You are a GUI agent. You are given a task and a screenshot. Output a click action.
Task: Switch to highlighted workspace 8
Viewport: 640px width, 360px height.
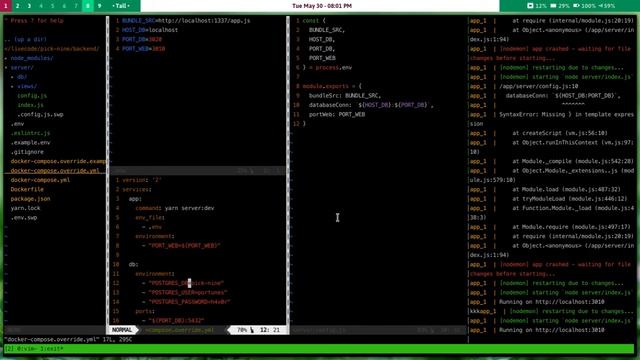pyautogui.click(x=88, y=6)
